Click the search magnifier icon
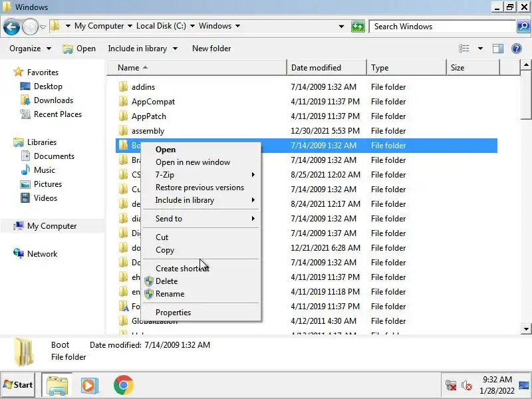Screen dimensions: 532x399 tap(523, 26)
